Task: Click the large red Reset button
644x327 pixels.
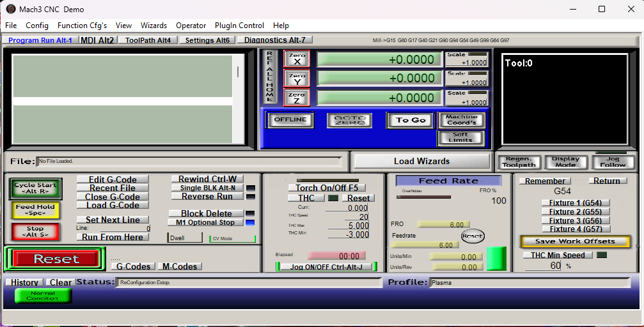Action: click(56, 259)
